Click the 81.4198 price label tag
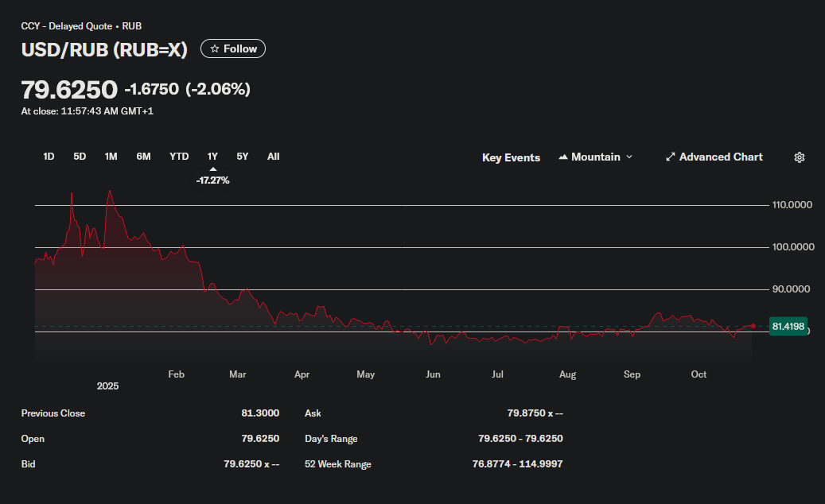This screenshot has height=504, width=825. coord(788,327)
